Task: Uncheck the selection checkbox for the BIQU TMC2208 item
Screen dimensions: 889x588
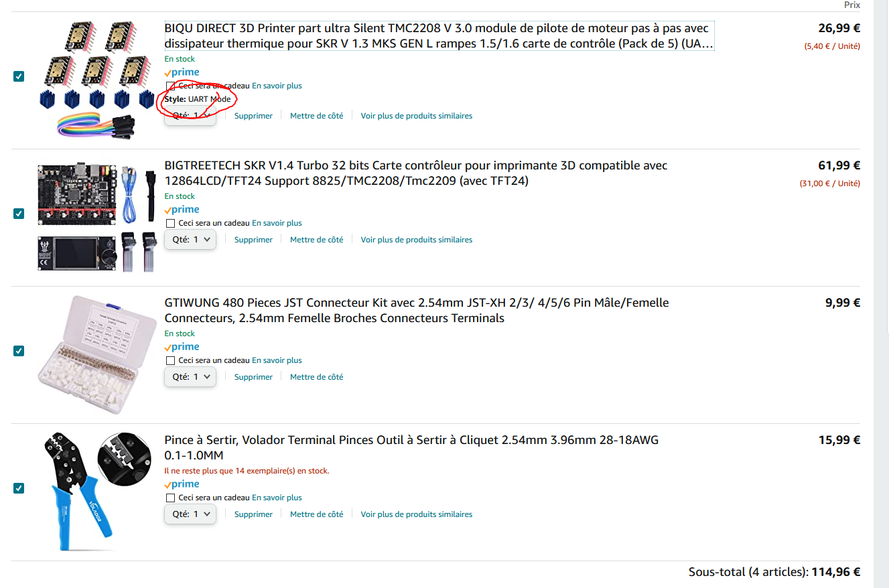Action: click(19, 76)
